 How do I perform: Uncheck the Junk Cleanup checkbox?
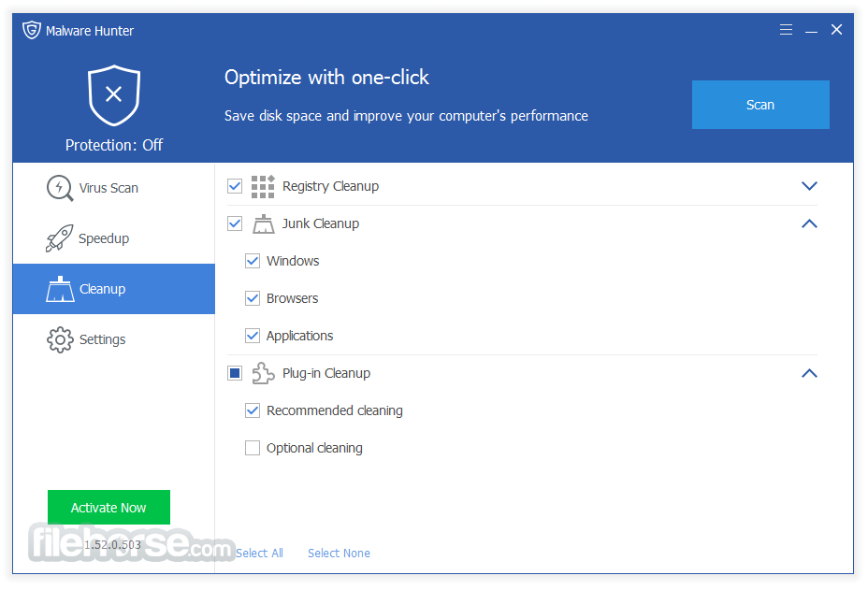(x=235, y=223)
